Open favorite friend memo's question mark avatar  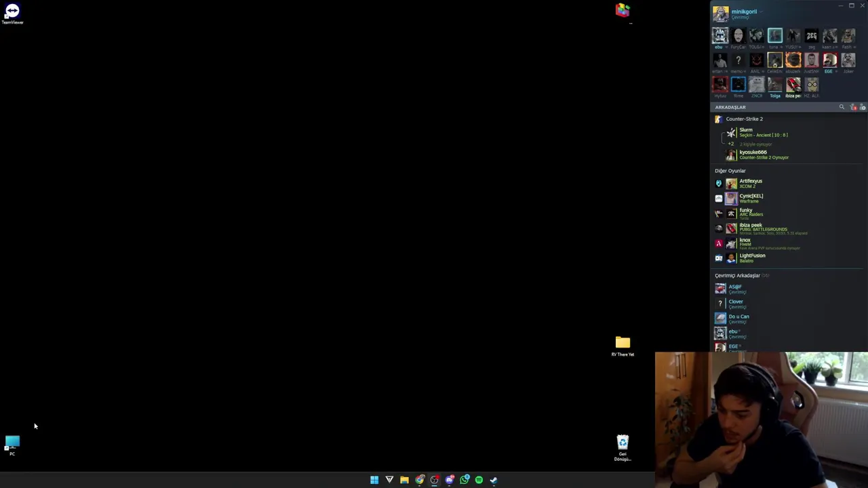pyautogui.click(x=738, y=60)
